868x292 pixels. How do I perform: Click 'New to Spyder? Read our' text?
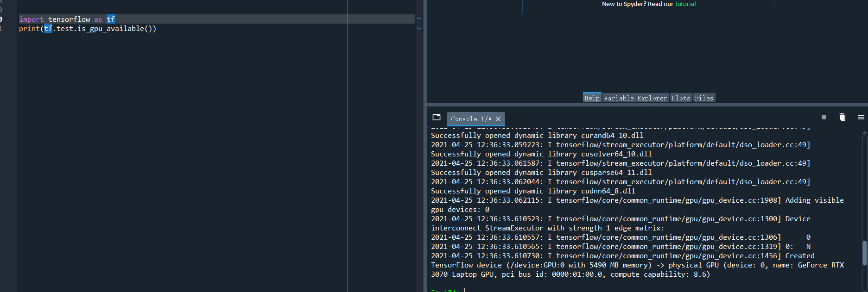pos(638,4)
